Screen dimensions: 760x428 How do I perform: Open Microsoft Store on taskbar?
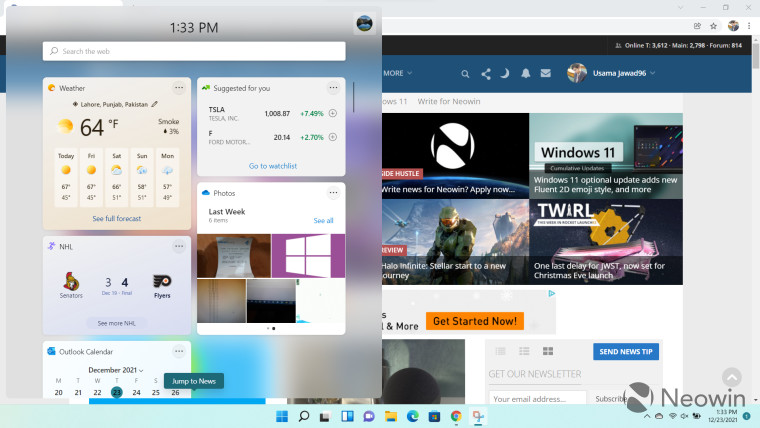[434, 416]
